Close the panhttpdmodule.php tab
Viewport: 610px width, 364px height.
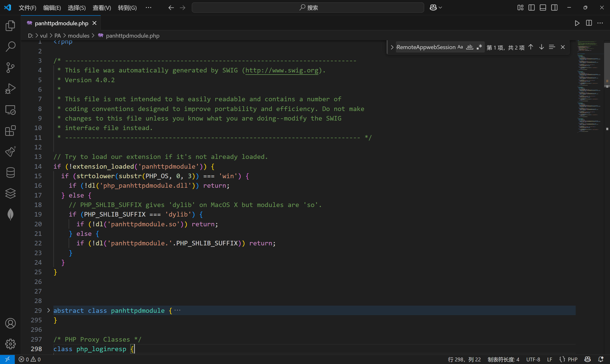(x=94, y=23)
